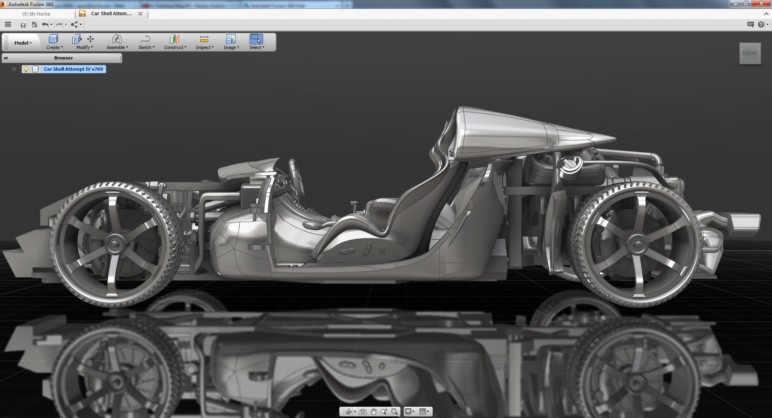Viewport: 772px width, 418px height.
Task: Click the FRONT face of the ViewCube
Action: click(x=750, y=53)
